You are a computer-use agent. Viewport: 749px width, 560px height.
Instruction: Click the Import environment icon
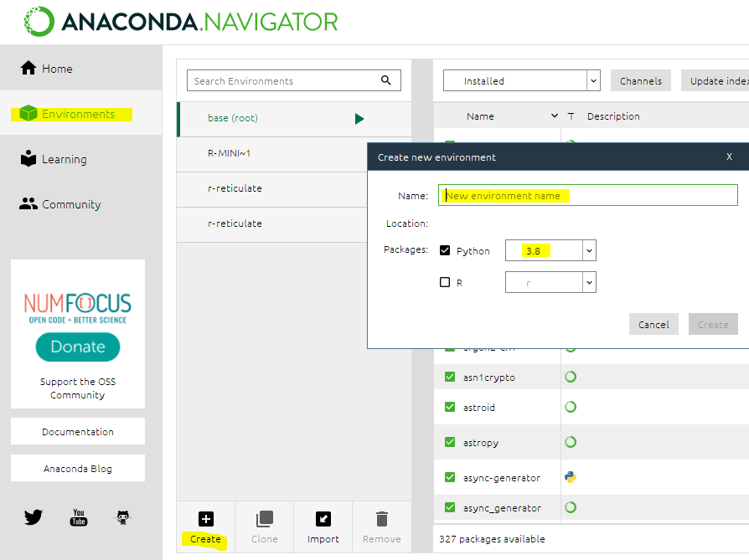[x=323, y=518]
